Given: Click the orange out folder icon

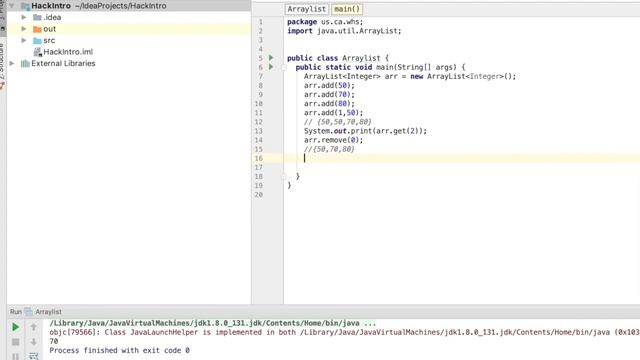Looking at the screenshot, I should point(37,29).
